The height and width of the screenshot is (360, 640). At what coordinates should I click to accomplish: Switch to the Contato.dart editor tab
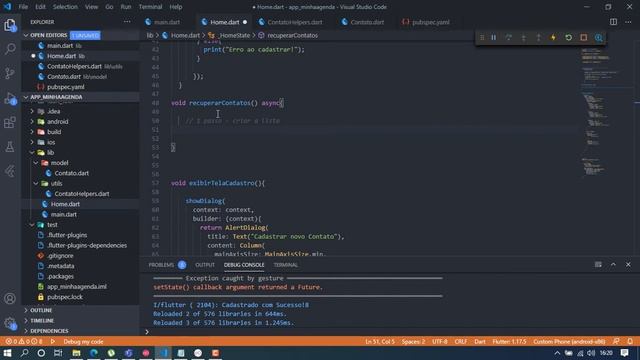pos(367,22)
